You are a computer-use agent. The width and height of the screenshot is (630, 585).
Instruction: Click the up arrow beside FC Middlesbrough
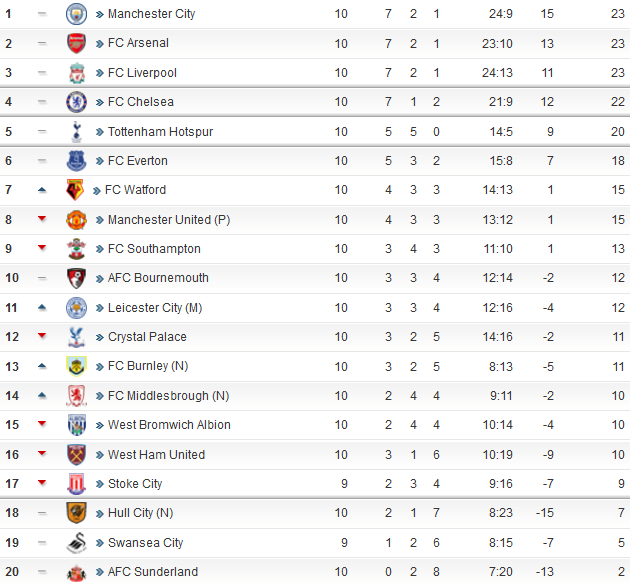[42, 396]
